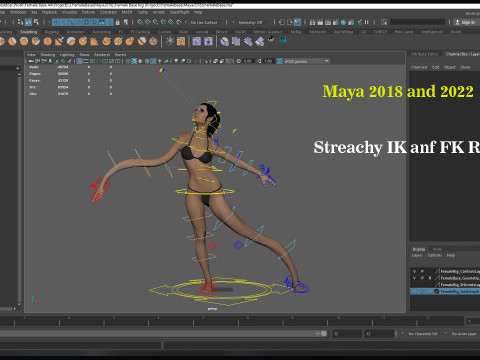Open the Deform menu

88,12
